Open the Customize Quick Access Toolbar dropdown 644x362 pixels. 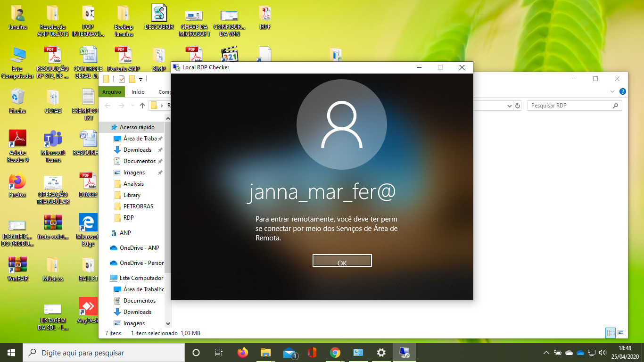(140, 79)
